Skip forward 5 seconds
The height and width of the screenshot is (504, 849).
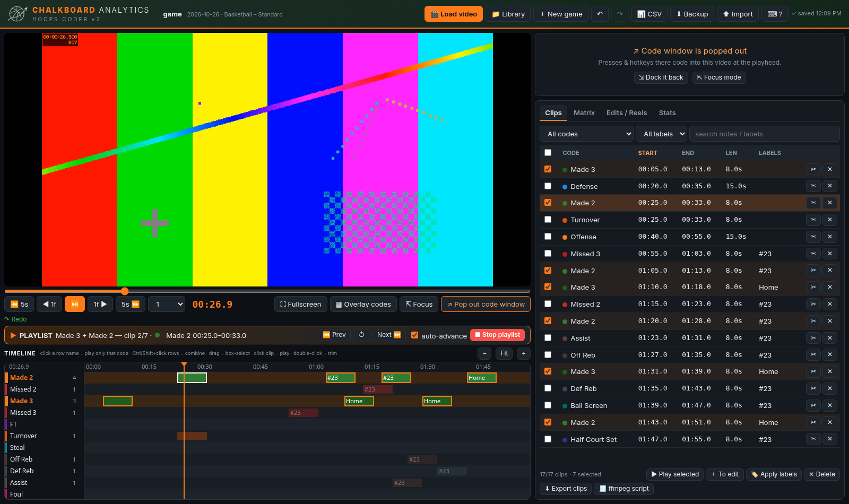pos(131,305)
